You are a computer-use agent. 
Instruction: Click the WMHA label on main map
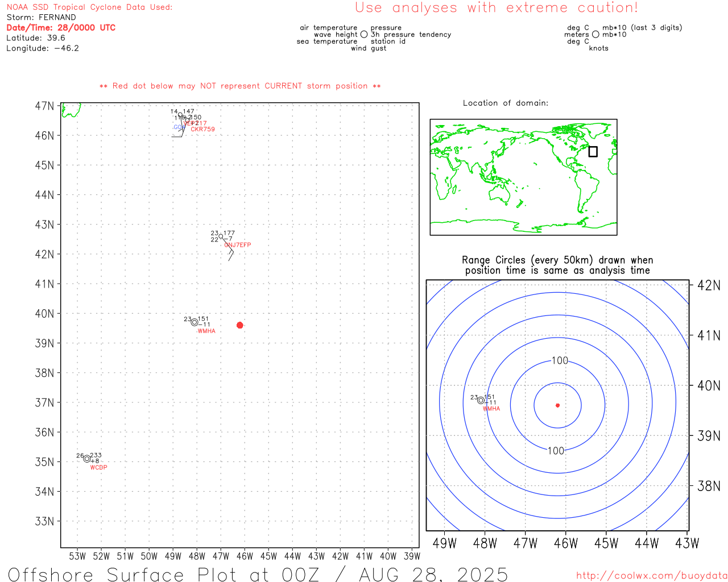click(x=206, y=331)
